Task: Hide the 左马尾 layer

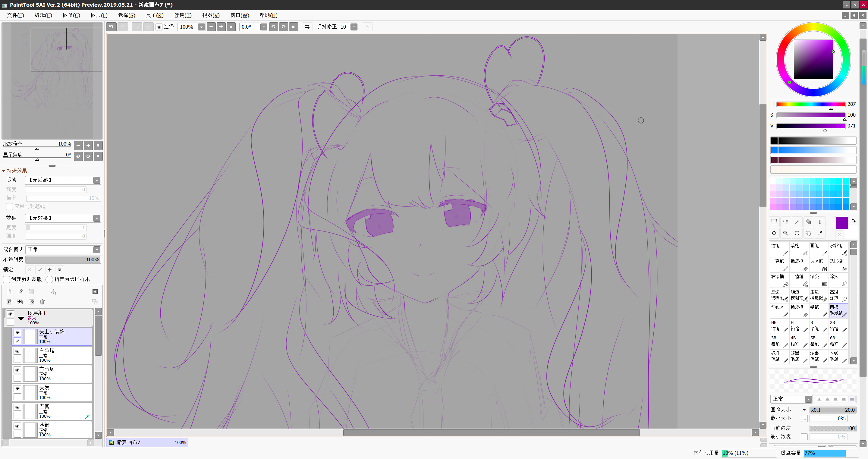Action: [x=17, y=351]
